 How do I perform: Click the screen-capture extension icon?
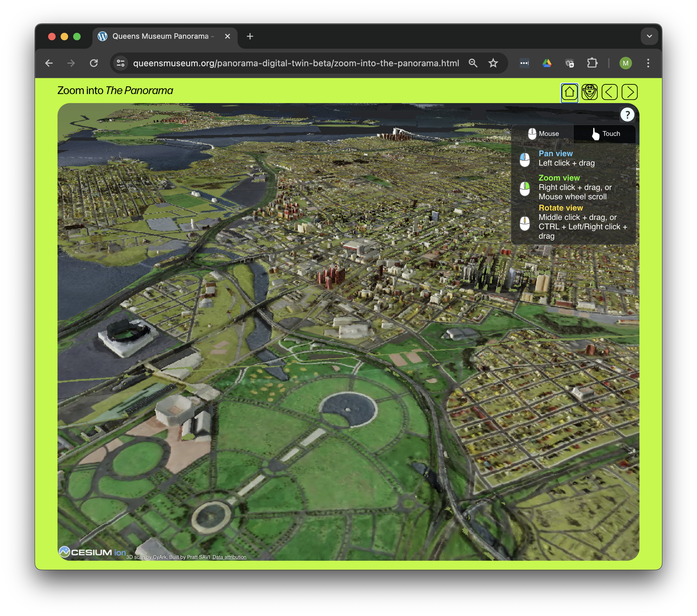pos(569,63)
